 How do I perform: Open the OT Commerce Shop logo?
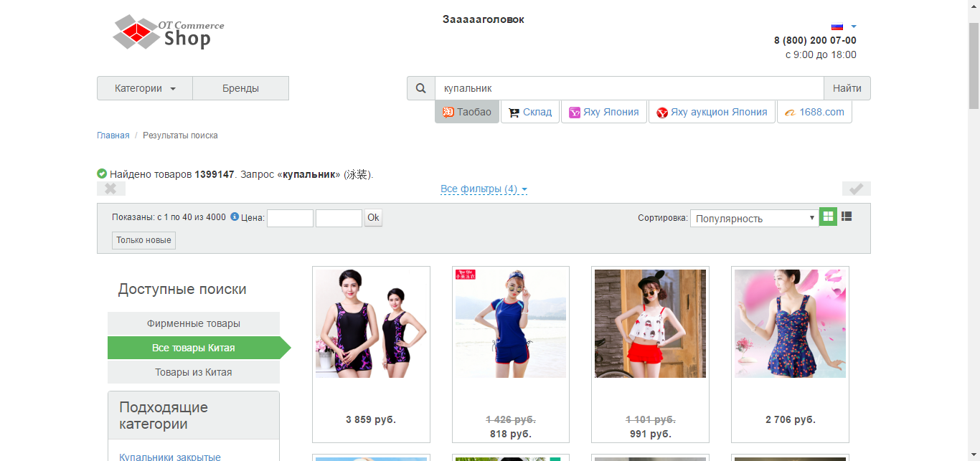[x=169, y=32]
